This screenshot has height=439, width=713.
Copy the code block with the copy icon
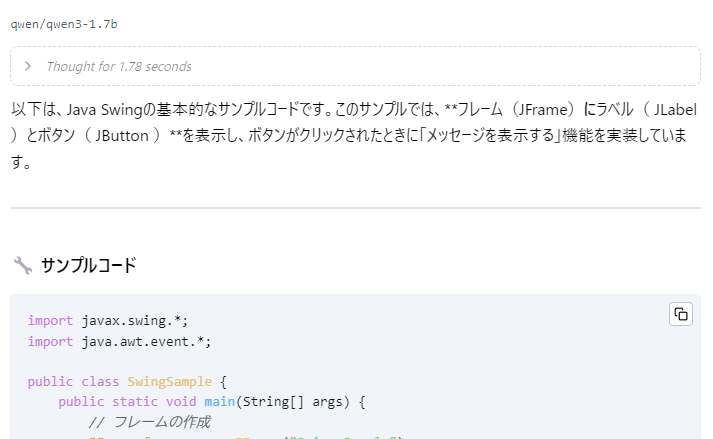[681, 314]
